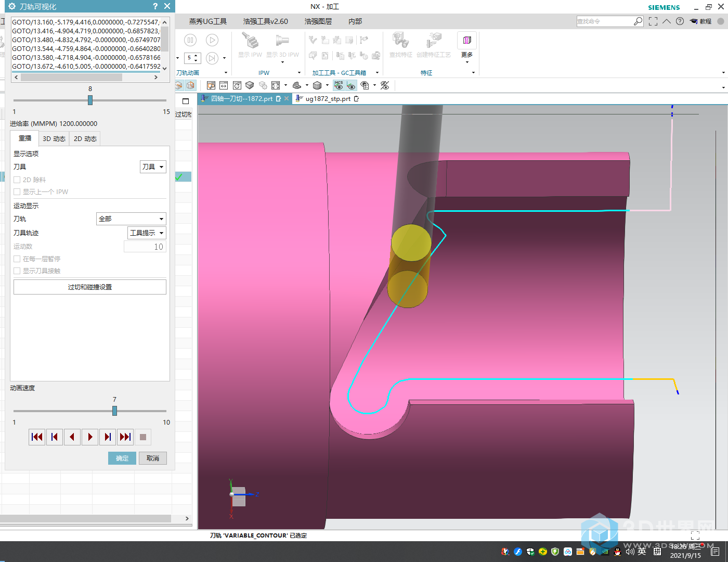Image resolution: width=728 pixels, height=562 pixels.
Task: Switch to the 3D 动态 tab
Action: (54, 139)
